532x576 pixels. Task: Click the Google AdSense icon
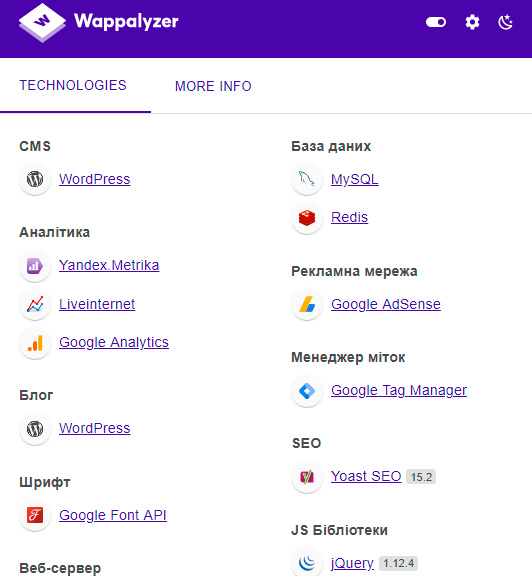[x=307, y=304]
